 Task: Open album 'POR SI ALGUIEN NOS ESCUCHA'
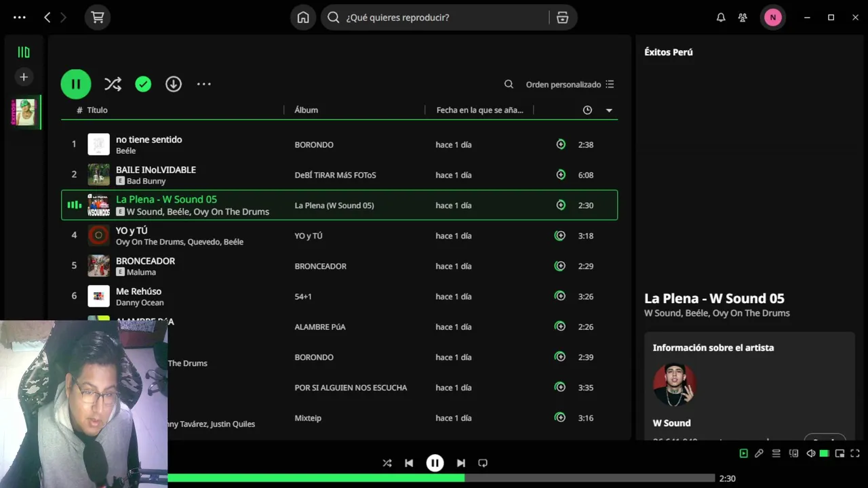click(351, 388)
